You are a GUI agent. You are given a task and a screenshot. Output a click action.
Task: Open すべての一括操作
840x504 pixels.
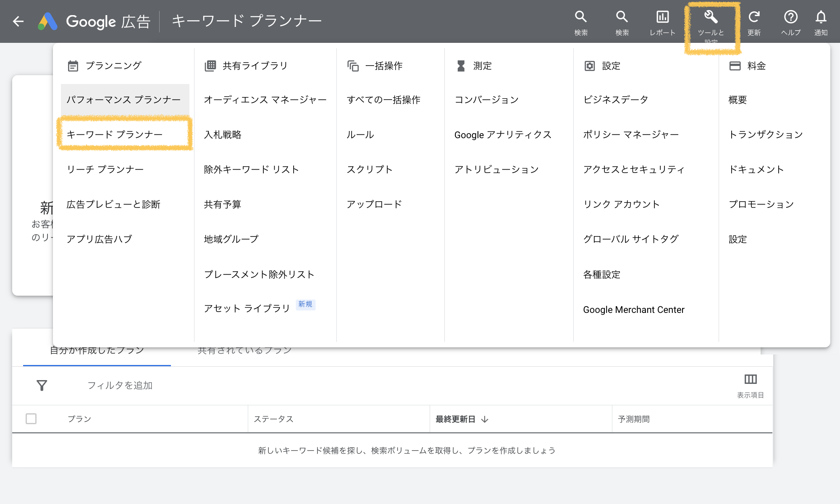coord(383,100)
